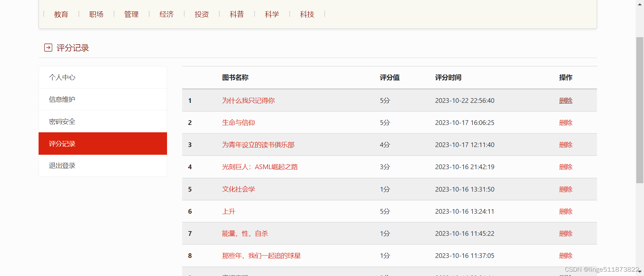The height and width of the screenshot is (276, 644).
Task: Click the 图书名称 column header
Action: tap(235, 77)
